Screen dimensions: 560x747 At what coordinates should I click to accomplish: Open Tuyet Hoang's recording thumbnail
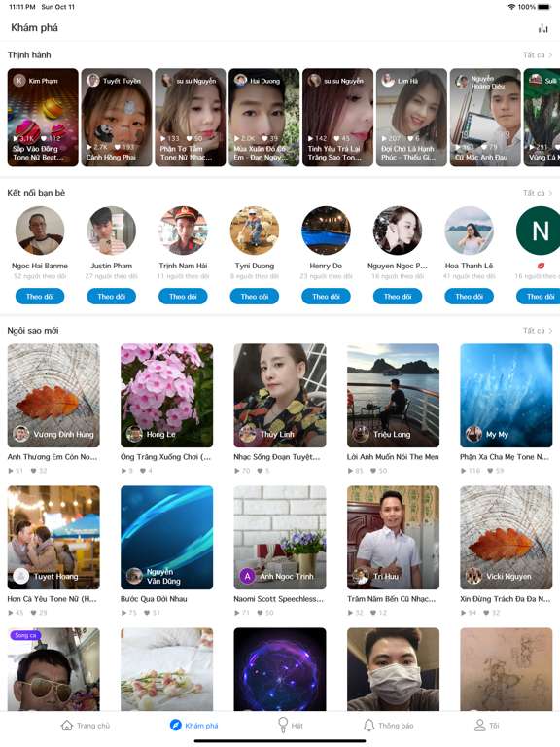(x=53, y=537)
